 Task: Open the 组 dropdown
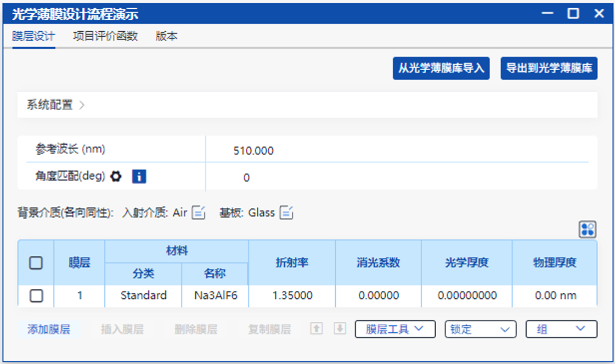(561, 329)
